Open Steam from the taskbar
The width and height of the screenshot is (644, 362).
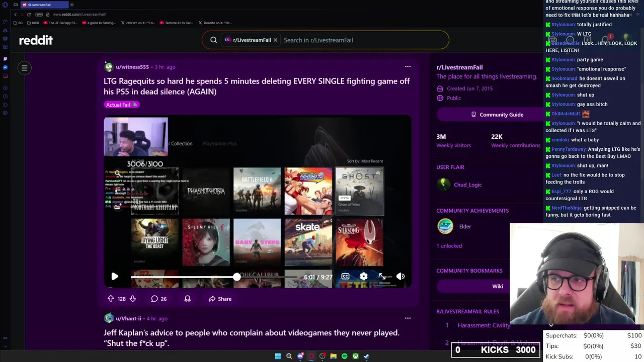coord(366,356)
